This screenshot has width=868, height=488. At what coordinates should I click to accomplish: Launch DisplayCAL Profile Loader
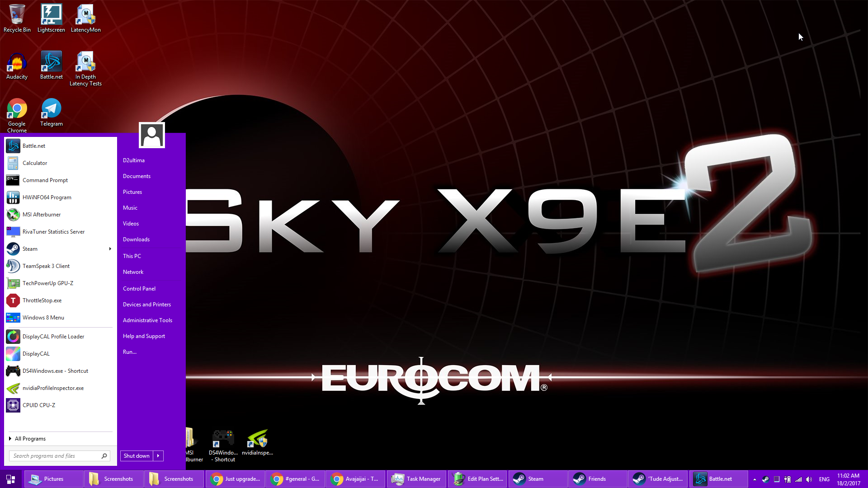coord(61,337)
